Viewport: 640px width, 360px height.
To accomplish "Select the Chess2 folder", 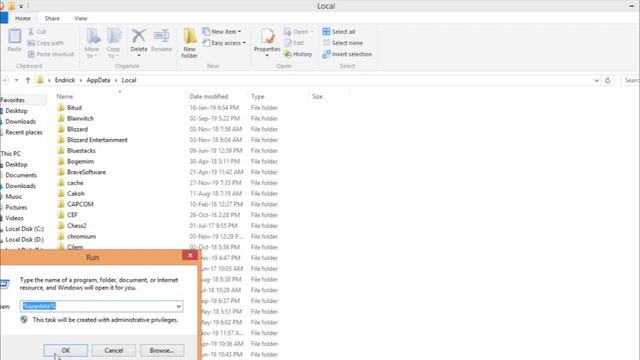I will click(76, 225).
